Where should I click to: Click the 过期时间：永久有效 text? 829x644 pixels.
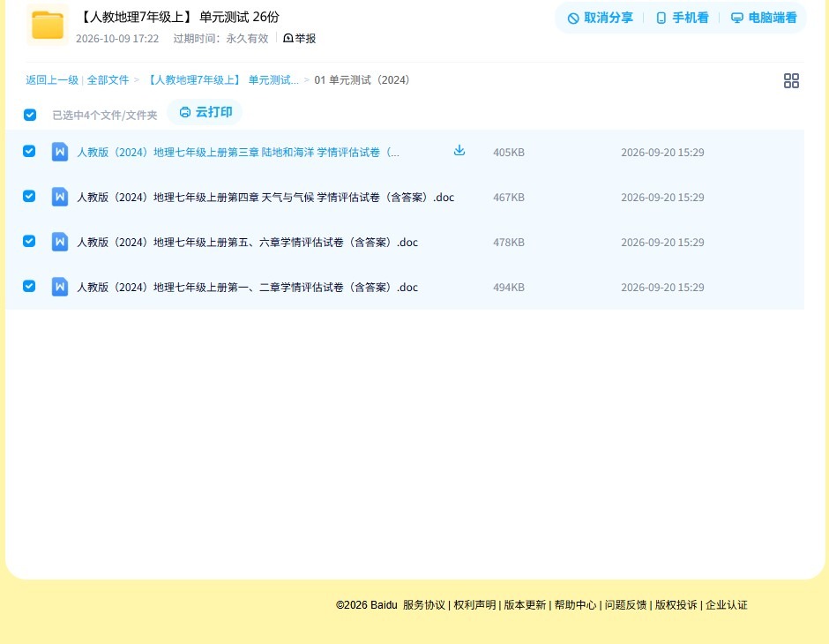click(221, 38)
